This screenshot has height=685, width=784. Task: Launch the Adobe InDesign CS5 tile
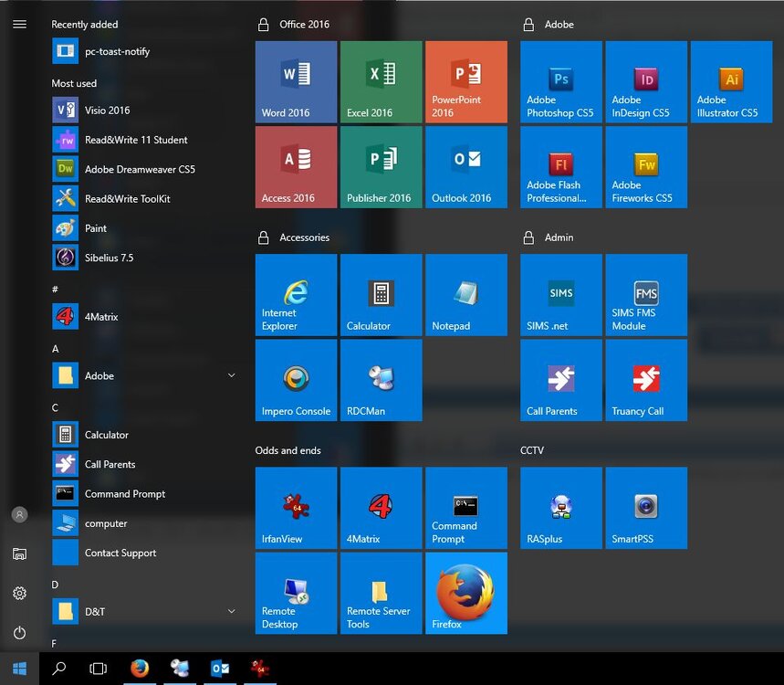[x=646, y=82]
